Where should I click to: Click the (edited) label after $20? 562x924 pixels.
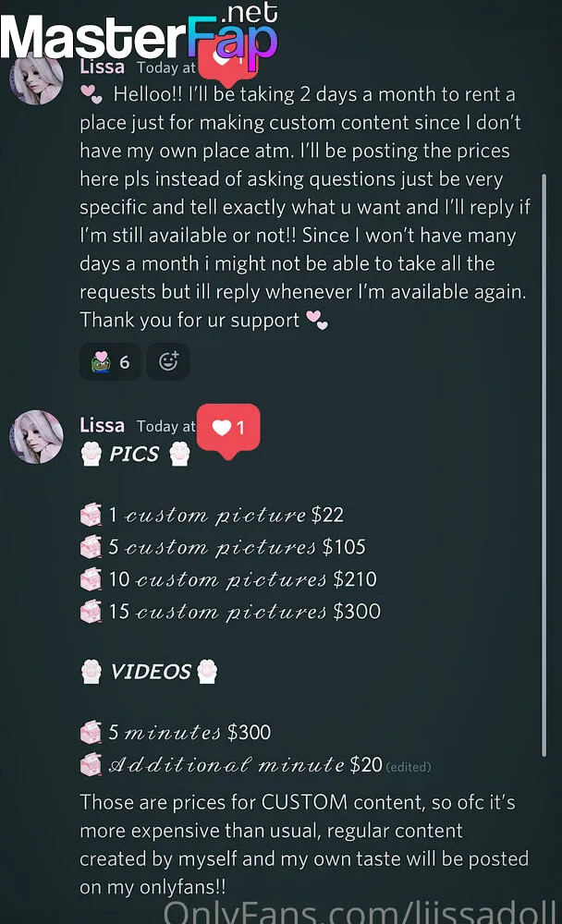(x=409, y=767)
